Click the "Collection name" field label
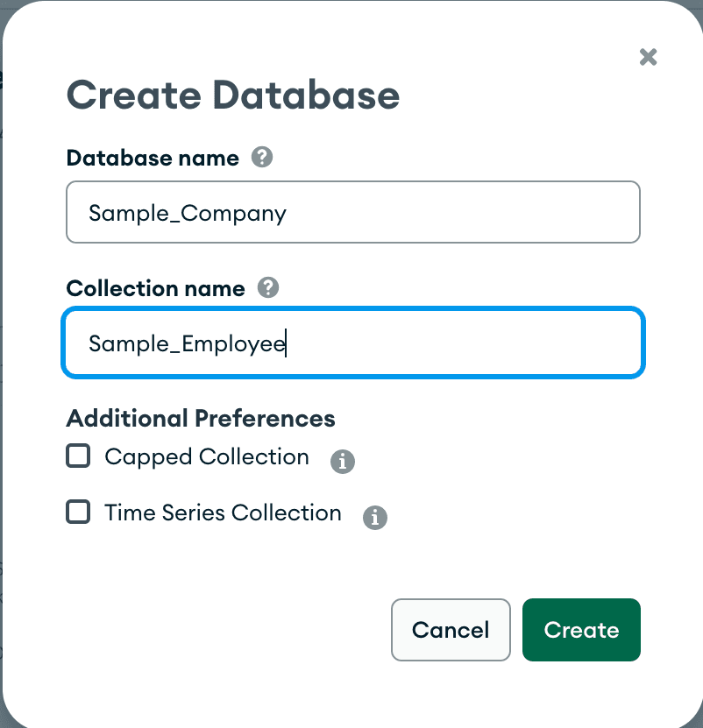 155,288
